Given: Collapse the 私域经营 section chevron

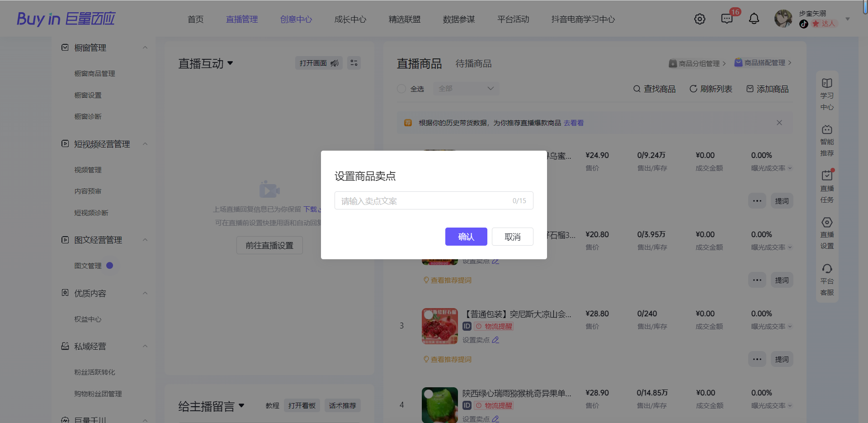Looking at the screenshot, I should click(145, 346).
